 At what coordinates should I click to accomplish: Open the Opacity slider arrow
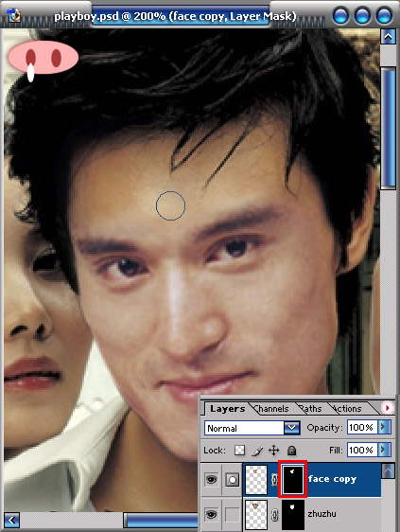[385, 427]
